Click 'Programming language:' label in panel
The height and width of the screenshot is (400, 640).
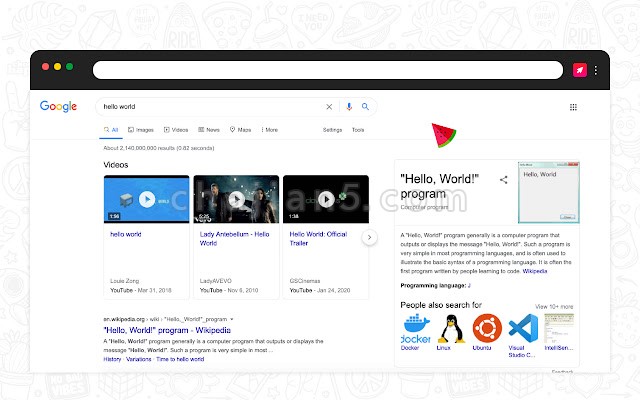pos(433,286)
